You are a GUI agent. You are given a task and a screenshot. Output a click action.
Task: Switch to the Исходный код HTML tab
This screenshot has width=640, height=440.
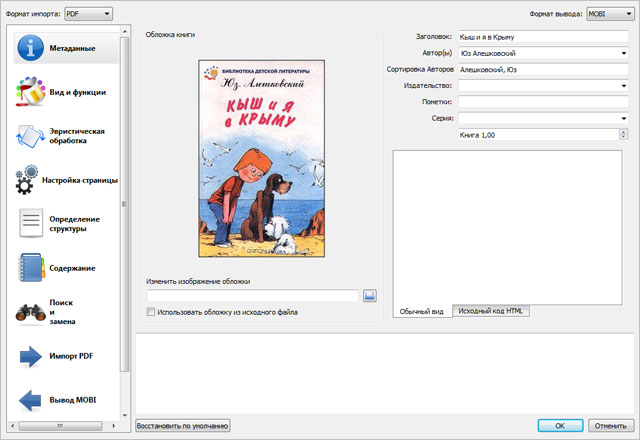click(490, 311)
